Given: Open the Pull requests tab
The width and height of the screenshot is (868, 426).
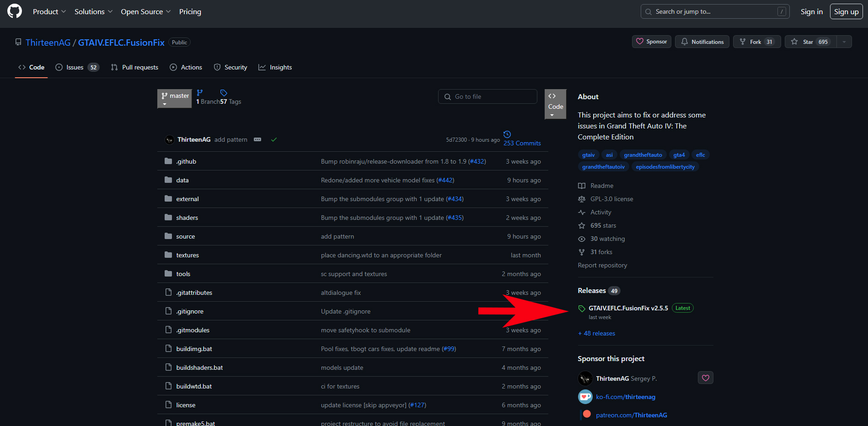Looking at the screenshot, I should pyautogui.click(x=134, y=67).
